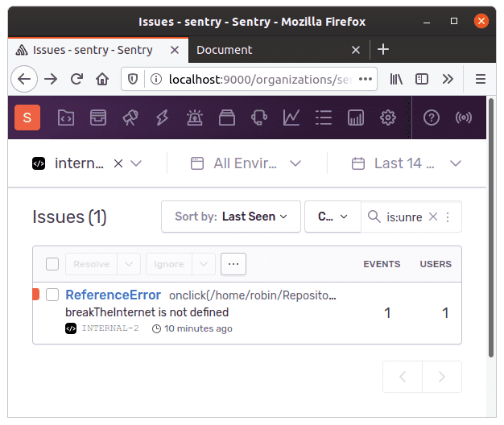The image size is (504, 425).
Task: Click the Resolve button
Action: click(91, 264)
